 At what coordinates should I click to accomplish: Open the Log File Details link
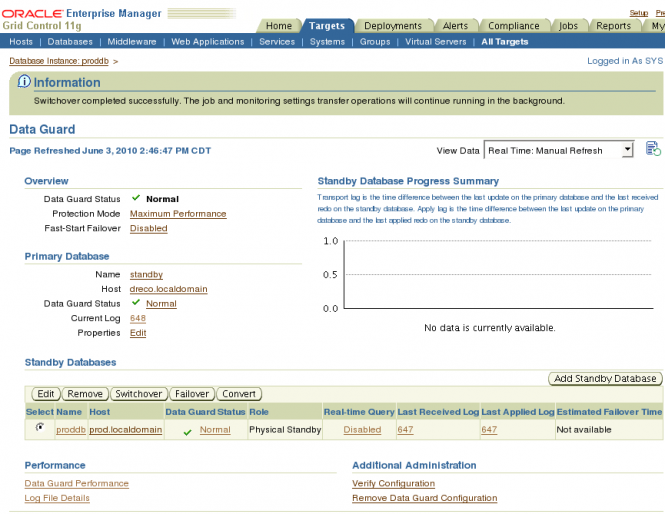[x=57, y=498]
